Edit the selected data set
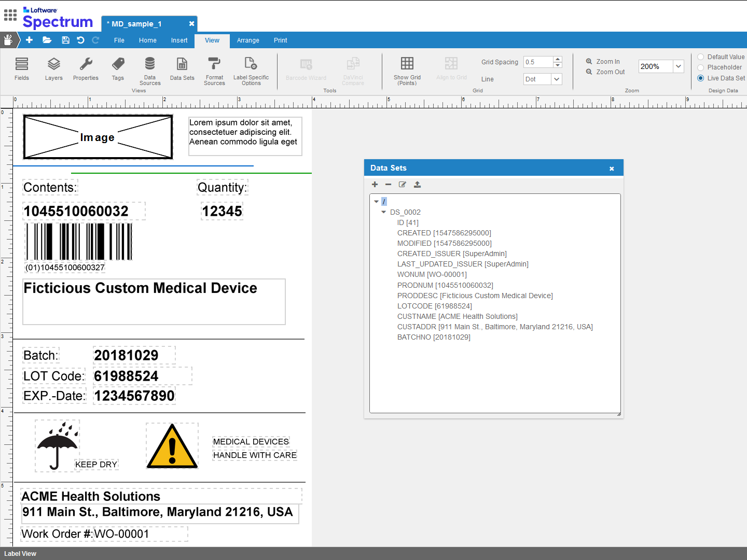 pos(403,185)
